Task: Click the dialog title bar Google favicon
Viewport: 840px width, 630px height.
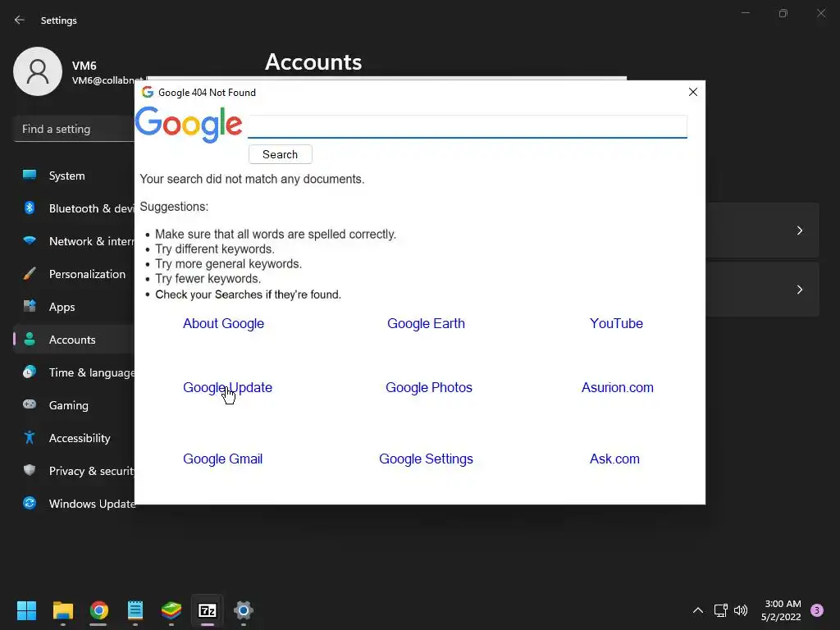Action: (148, 92)
